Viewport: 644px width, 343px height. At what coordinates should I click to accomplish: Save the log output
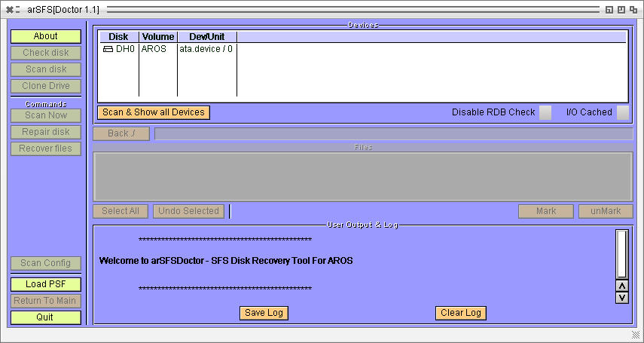[x=264, y=313]
